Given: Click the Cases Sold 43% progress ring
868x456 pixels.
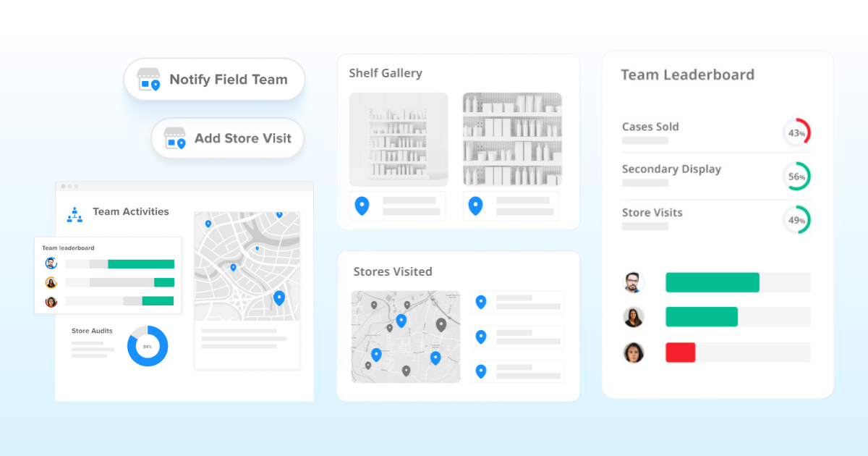Looking at the screenshot, I should [796, 133].
